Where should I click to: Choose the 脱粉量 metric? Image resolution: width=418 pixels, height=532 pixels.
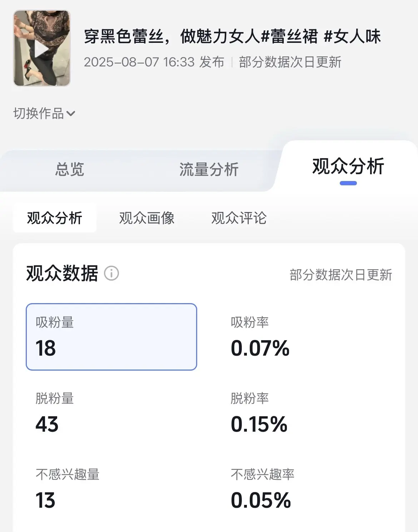coord(55,398)
